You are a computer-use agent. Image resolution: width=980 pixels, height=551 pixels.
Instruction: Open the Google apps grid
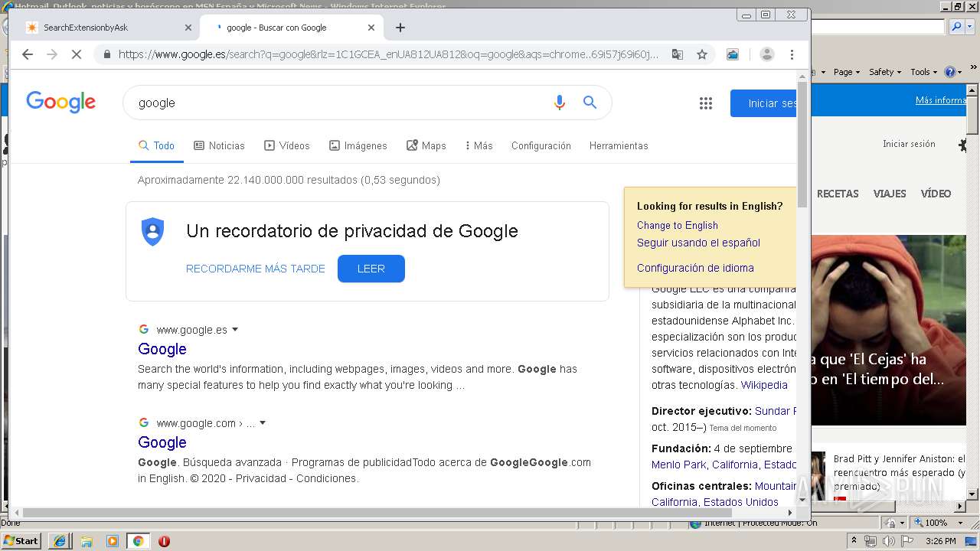pos(706,103)
